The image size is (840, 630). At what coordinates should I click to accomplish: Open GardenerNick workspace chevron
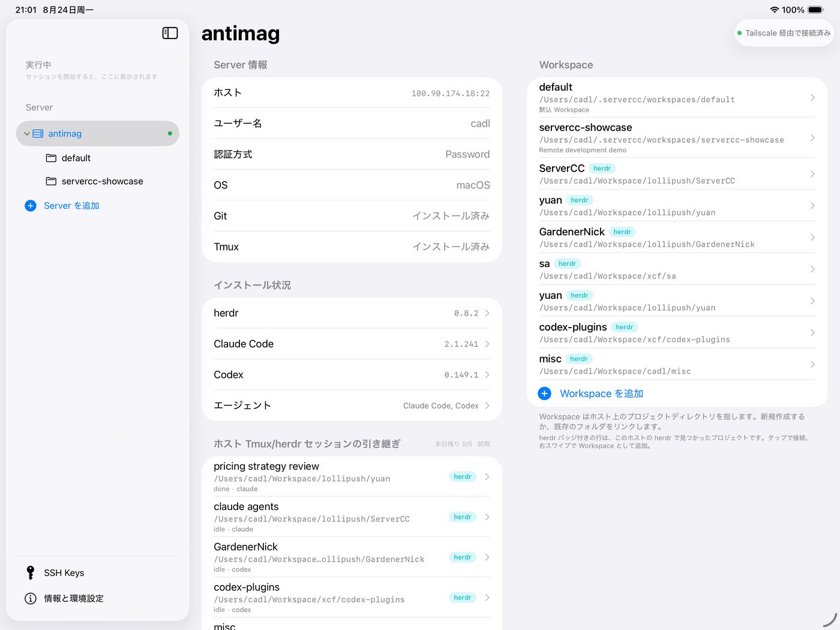(812, 238)
